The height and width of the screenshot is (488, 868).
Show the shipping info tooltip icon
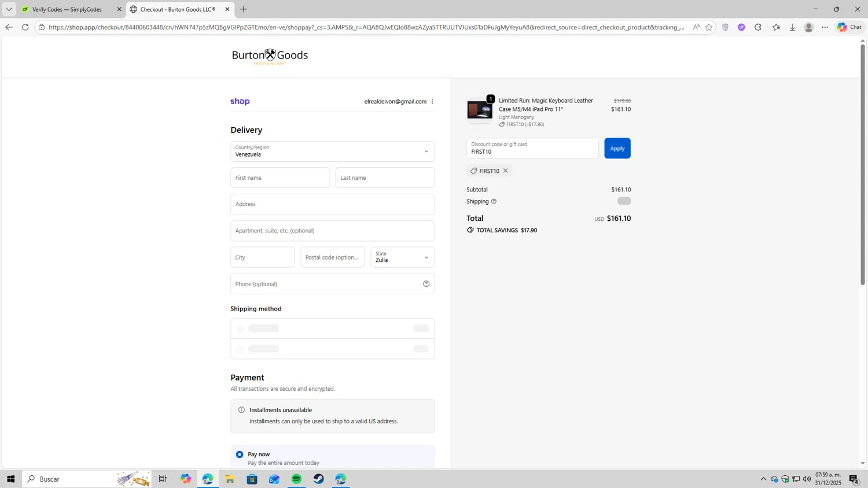pyautogui.click(x=494, y=201)
